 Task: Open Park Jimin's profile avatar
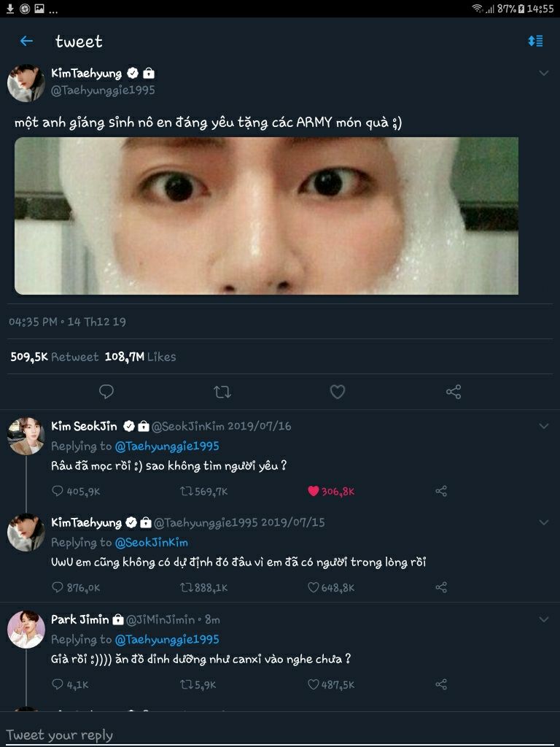[26, 629]
